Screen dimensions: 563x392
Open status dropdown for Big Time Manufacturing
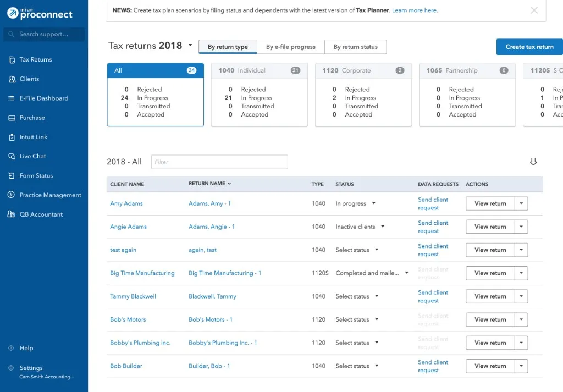click(407, 273)
